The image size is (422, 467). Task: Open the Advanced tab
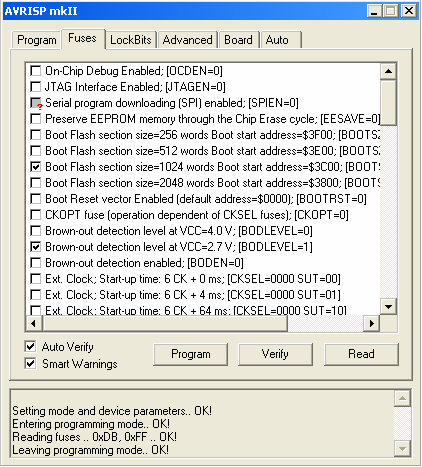[188, 40]
